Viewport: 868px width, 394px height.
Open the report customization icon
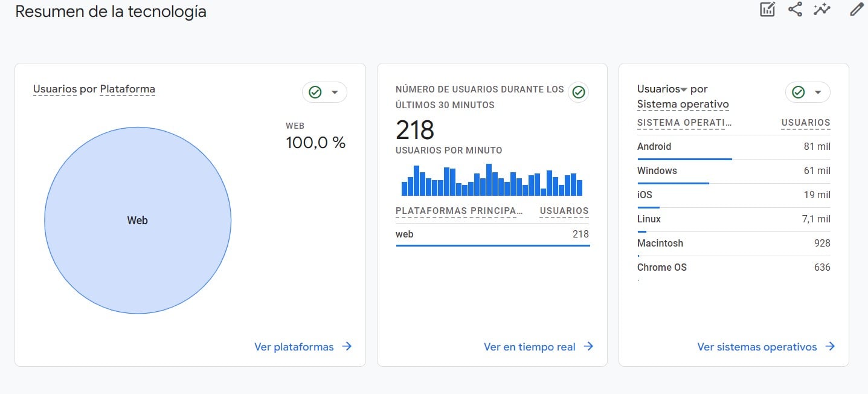pyautogui.click(x=767, y=9)
